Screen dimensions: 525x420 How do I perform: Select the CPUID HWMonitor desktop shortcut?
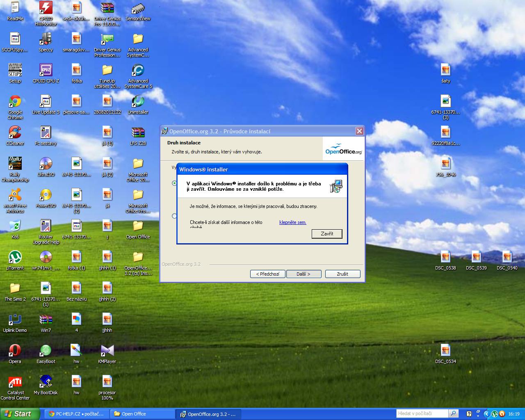point(46,14)
